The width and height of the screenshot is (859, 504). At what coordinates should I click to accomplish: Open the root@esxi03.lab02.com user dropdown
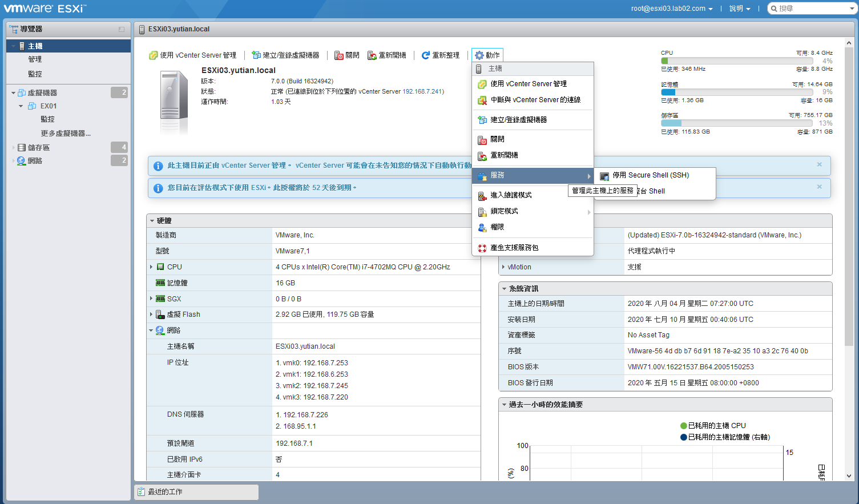click(x=672, y=9)
